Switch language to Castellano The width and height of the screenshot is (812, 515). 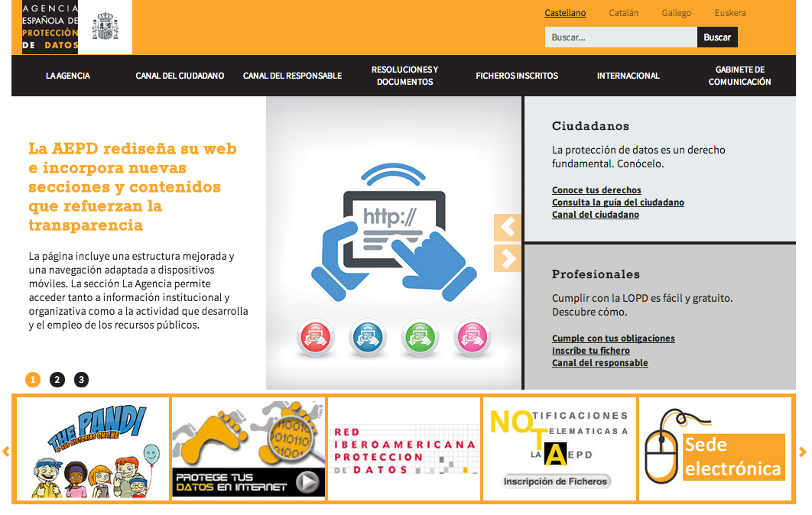pos(565,13)
